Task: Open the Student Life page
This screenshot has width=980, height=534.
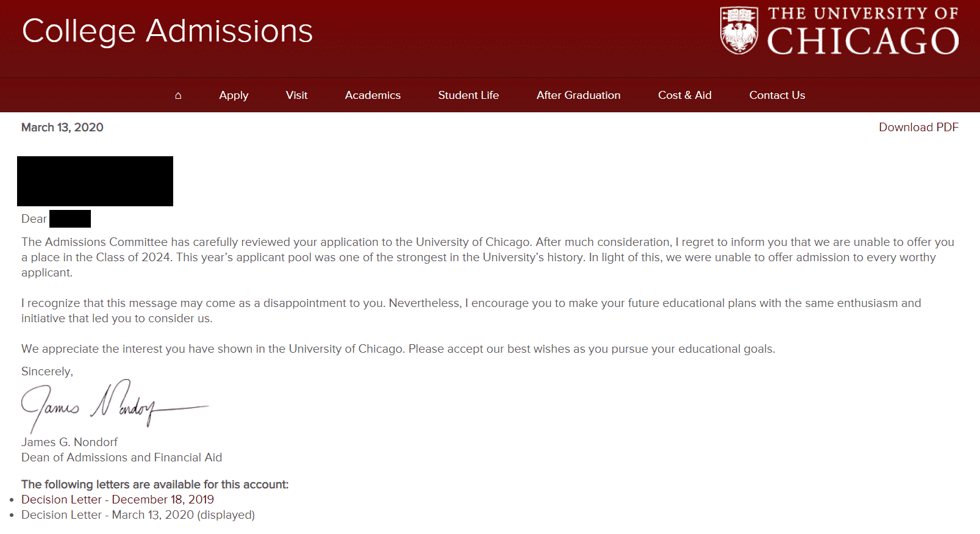Action: pos(468,95)
